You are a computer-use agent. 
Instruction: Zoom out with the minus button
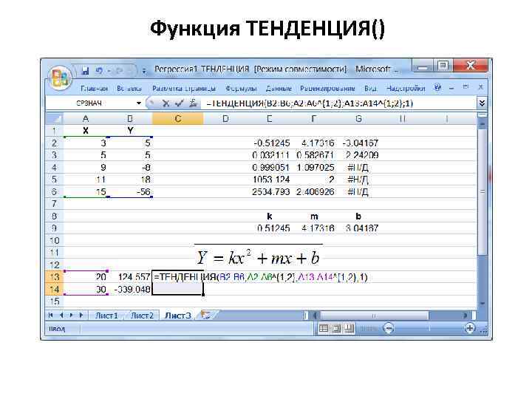point(389,328)
